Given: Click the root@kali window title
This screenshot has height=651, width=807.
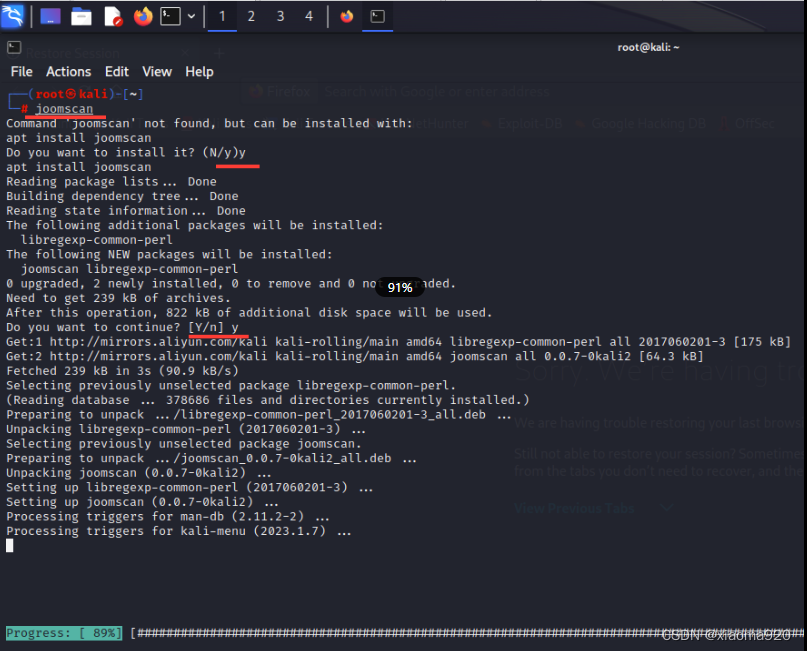Looking at the screenshot, I should pos(648,47).
